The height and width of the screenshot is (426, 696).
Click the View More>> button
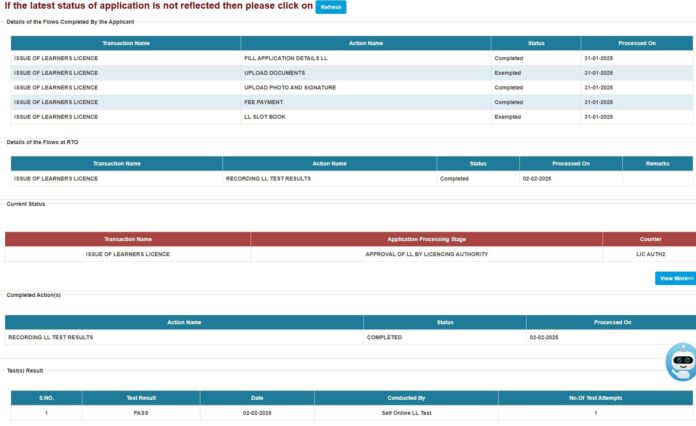click(x=676, y=278)
